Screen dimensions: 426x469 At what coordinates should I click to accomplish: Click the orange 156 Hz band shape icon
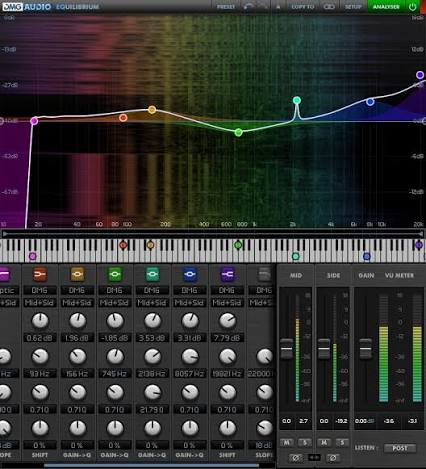point(77,275)
